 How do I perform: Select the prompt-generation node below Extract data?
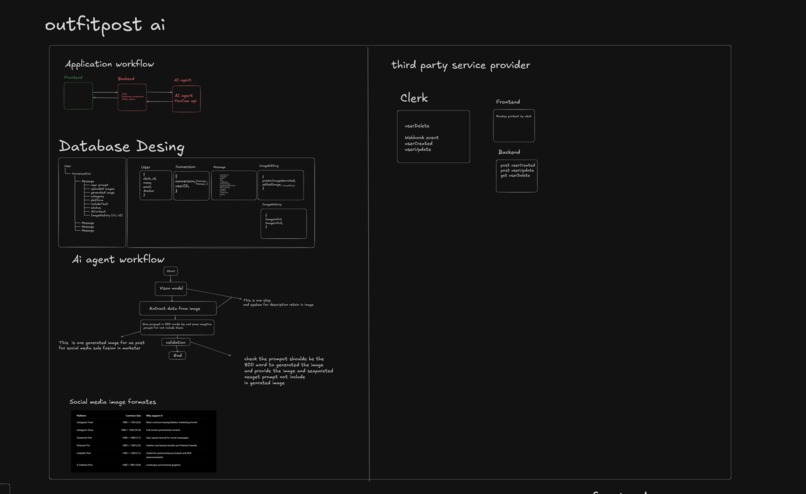click(x=177, y=327)
